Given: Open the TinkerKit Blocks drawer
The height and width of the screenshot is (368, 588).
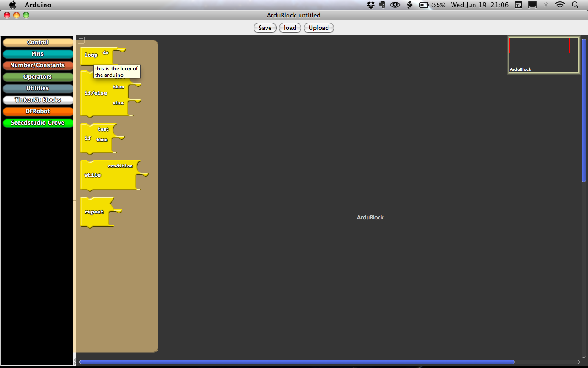Looking at the screenshot, I should [38, 100].
